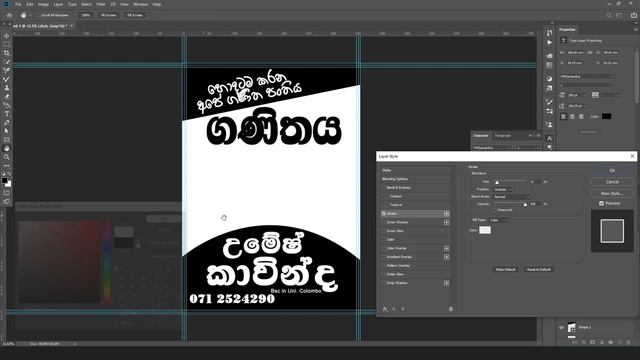Click the fx icon in Layer Style dialog
This screenshot has height=360, width=640.
(x=385, y=309)
